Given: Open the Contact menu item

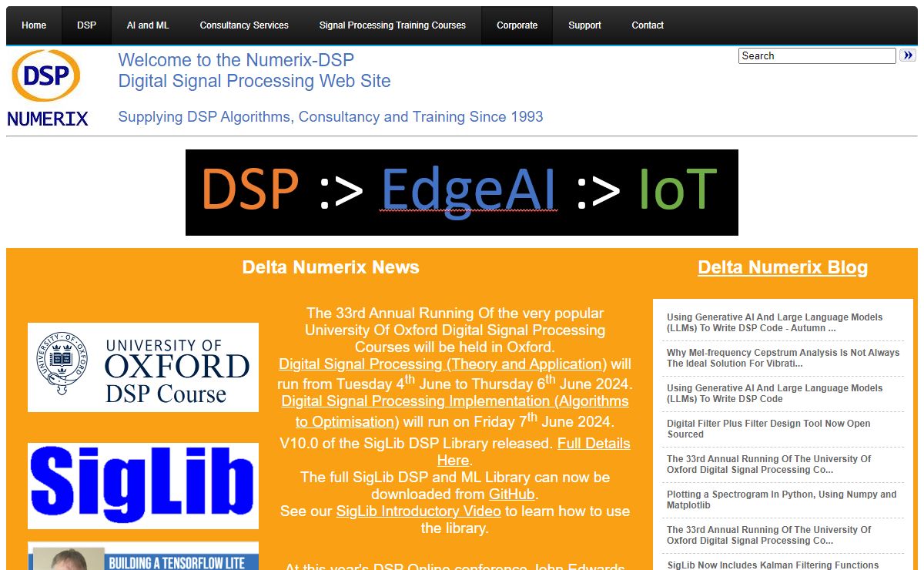Looking at the screenshot, I should tap(648, 25).
